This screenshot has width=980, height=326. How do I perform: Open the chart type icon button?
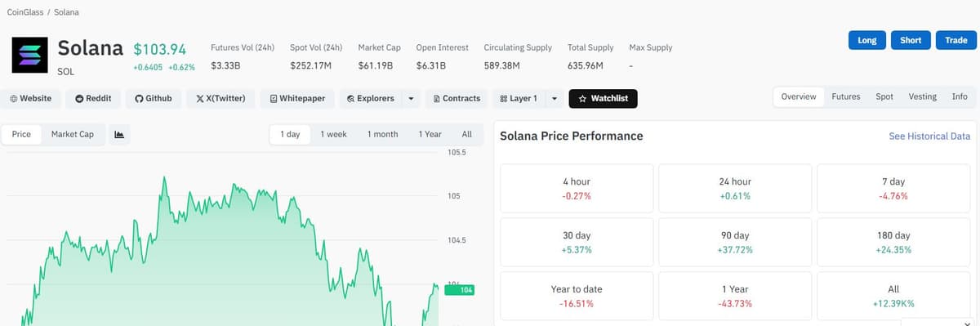tap(119, 135)
